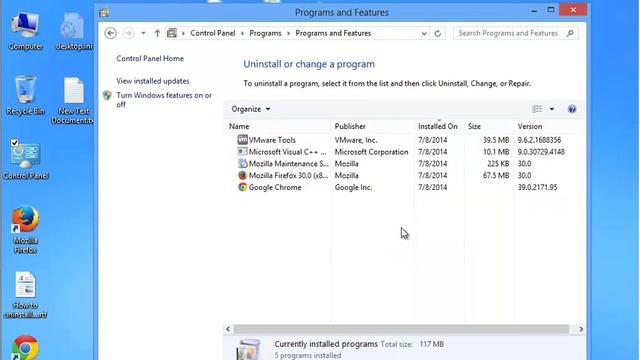640x360 pixels.
Task: Click the Forward navigation arrow
Action: pyautogui.click(x=128, y=33)
